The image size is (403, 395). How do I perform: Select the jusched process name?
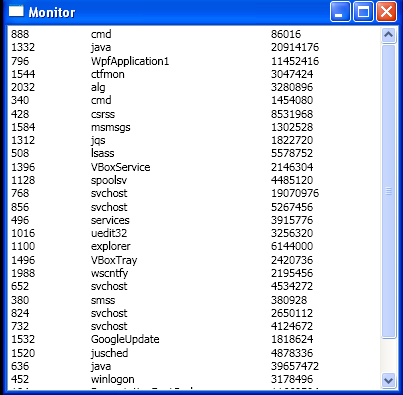tap(109, 353)
